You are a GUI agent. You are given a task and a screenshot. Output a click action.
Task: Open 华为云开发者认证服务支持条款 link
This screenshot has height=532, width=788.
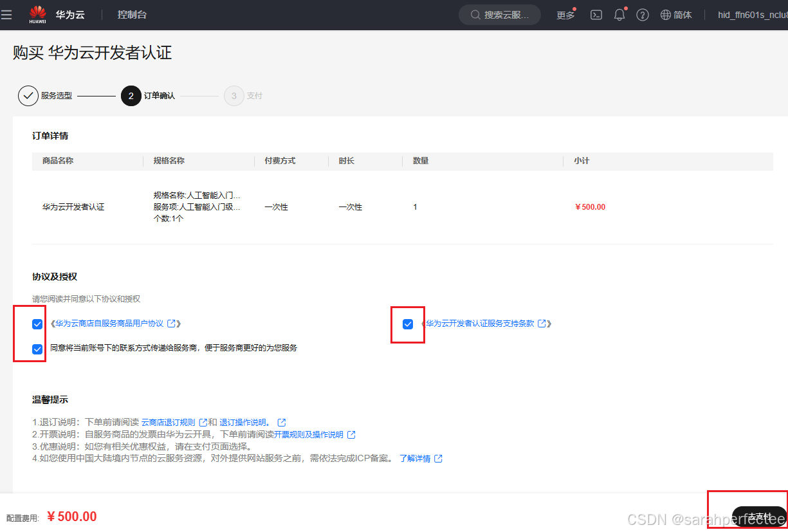click(x=480, y=324)
